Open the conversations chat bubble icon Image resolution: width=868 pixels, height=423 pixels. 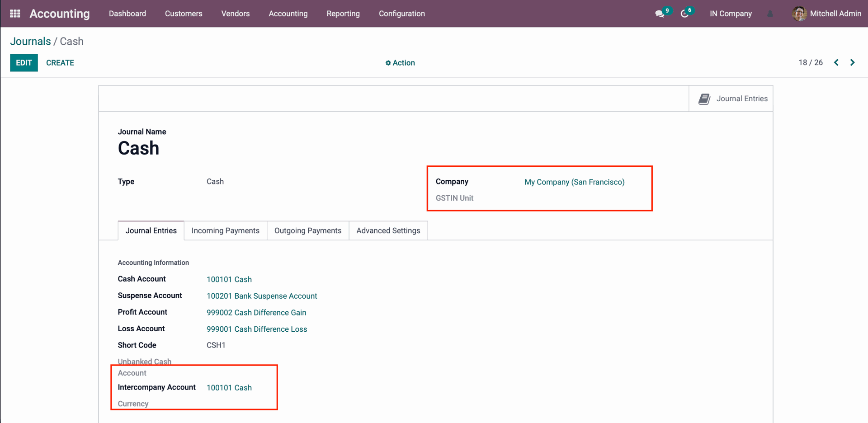(x=660, y=14)
